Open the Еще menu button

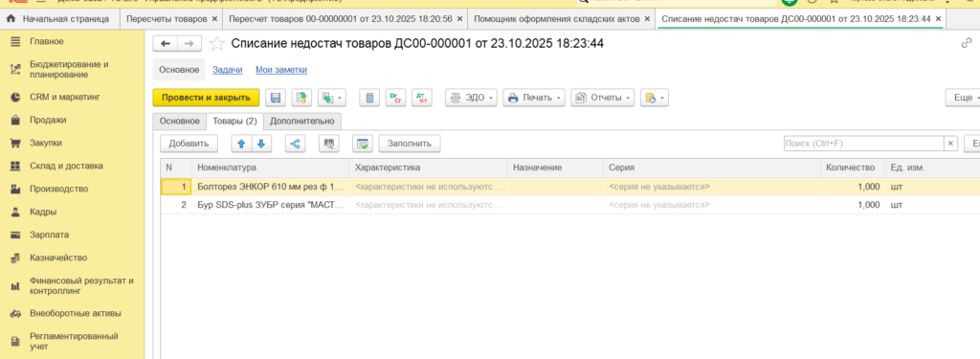click(963, 98)
